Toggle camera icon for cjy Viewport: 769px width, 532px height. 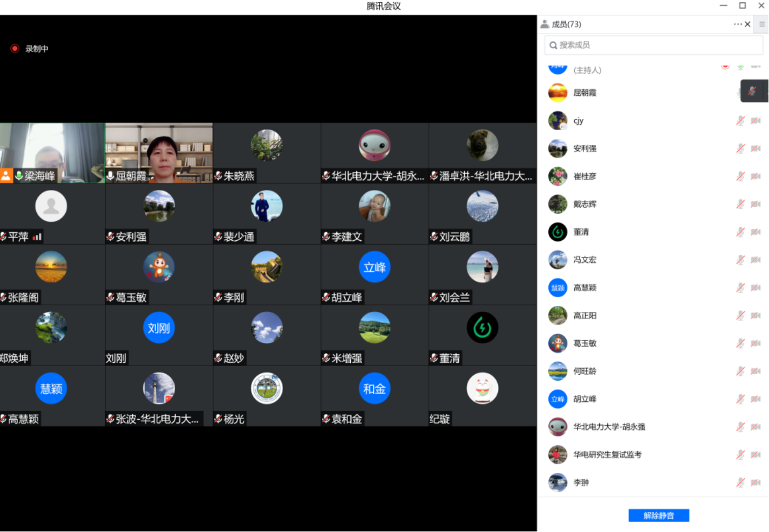click(x=755, y=120)
